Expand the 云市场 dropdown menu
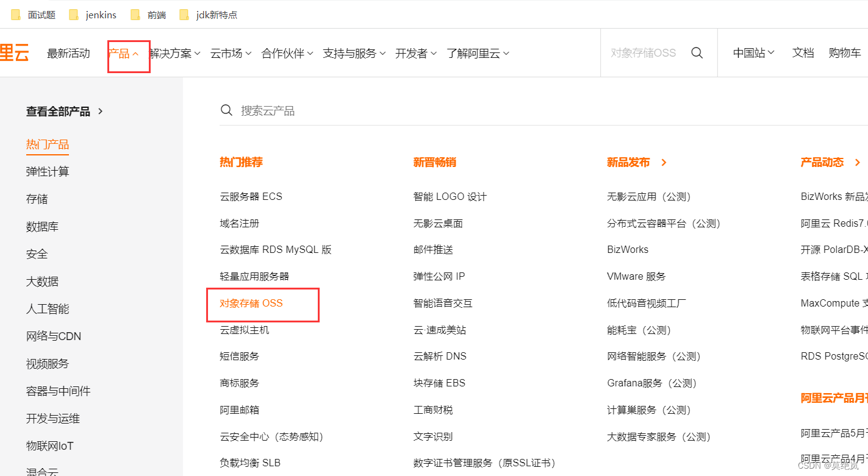868x476 pixels. [x=231, y=54]
